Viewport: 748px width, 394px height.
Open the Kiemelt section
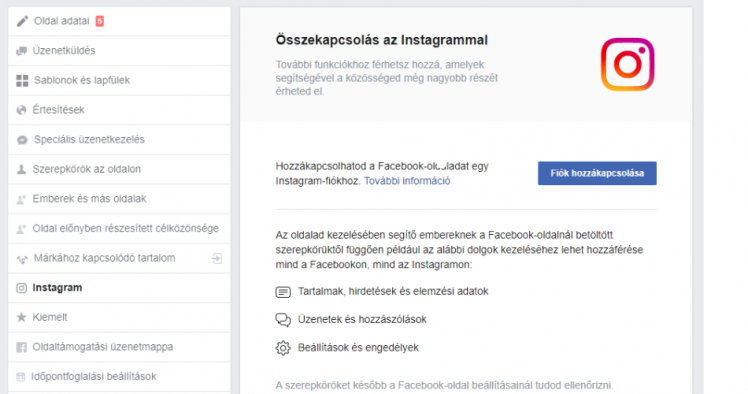[x=119, y=317]
